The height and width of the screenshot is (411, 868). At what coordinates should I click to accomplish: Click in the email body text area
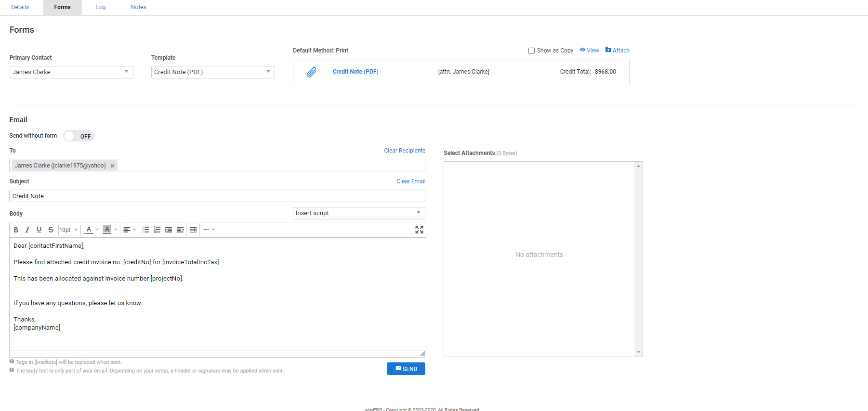218,294
